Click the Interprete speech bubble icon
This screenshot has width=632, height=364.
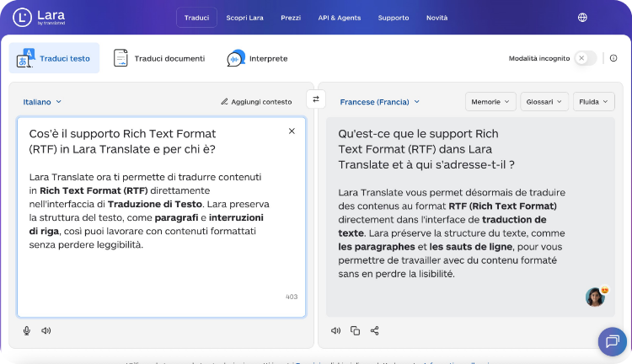pyautogui.click(x=236, y=58)
